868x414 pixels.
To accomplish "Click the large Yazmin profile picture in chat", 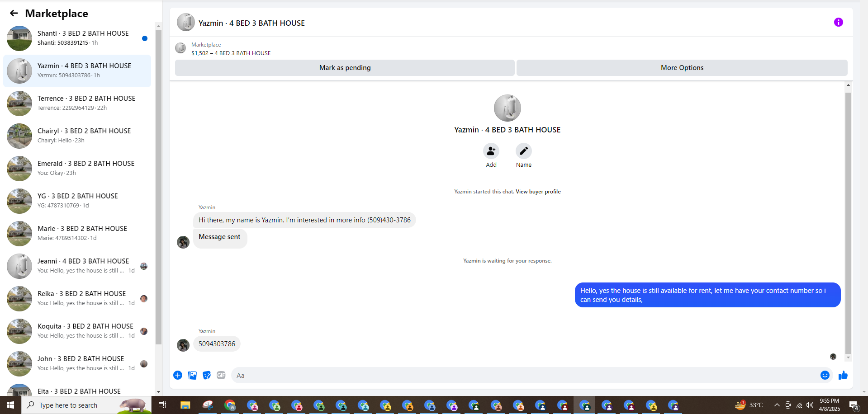I will pyautogui.click(x=508, y=108).
